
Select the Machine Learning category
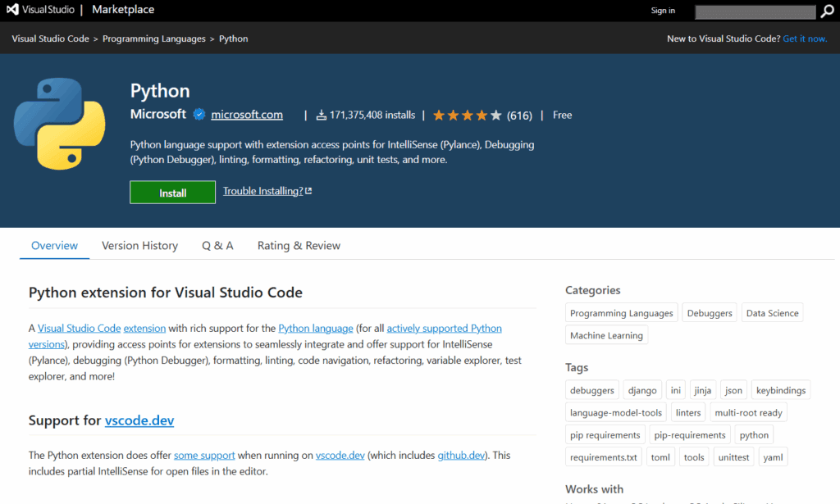pos(606,335)
